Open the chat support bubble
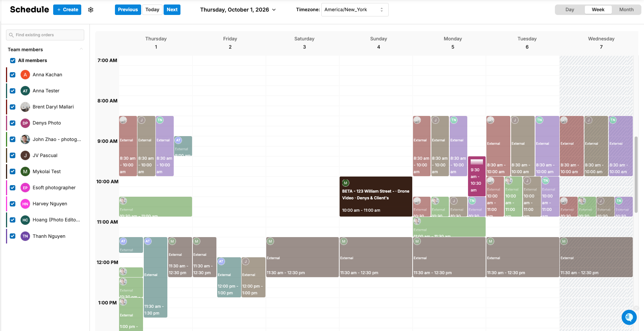The image size is (644, 331). [629, 317]
